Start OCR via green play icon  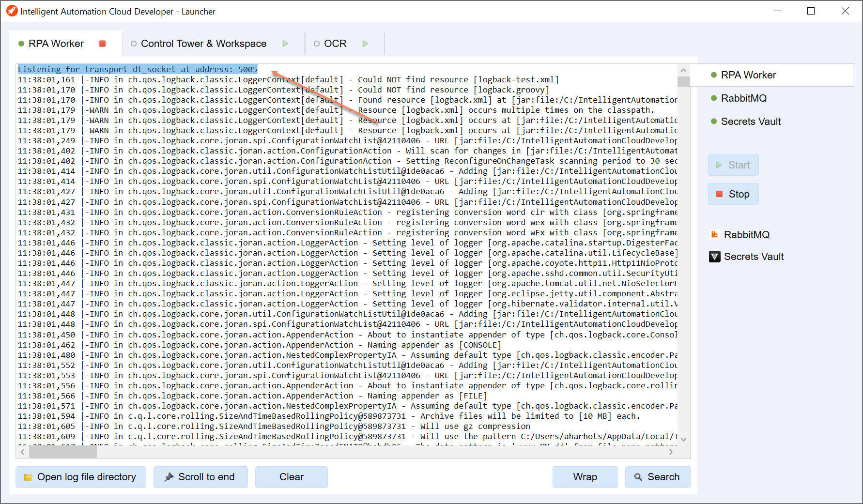click(365, 44)
